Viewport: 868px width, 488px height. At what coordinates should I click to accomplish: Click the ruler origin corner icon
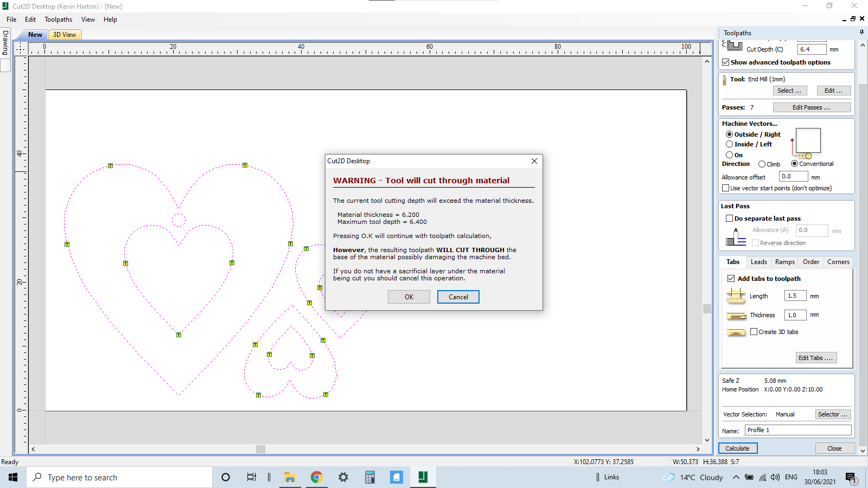coord(21,49)
